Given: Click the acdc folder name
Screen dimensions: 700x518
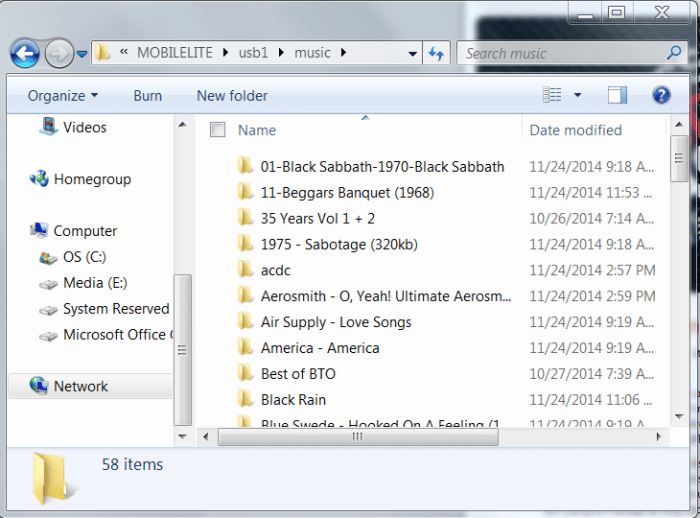Looking at the screenshot, I should click(x=275, y=270).
